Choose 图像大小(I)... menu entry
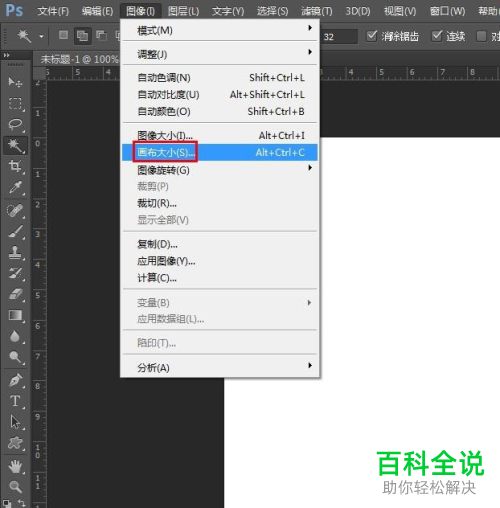Image resolution: width=500 pixels, height=508 pixels. [x=220, y=135]
